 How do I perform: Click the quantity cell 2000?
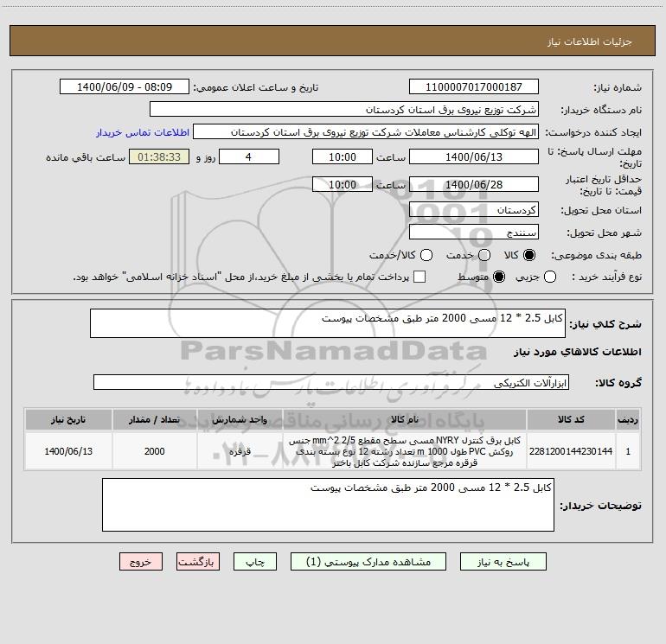pos(155,451)
